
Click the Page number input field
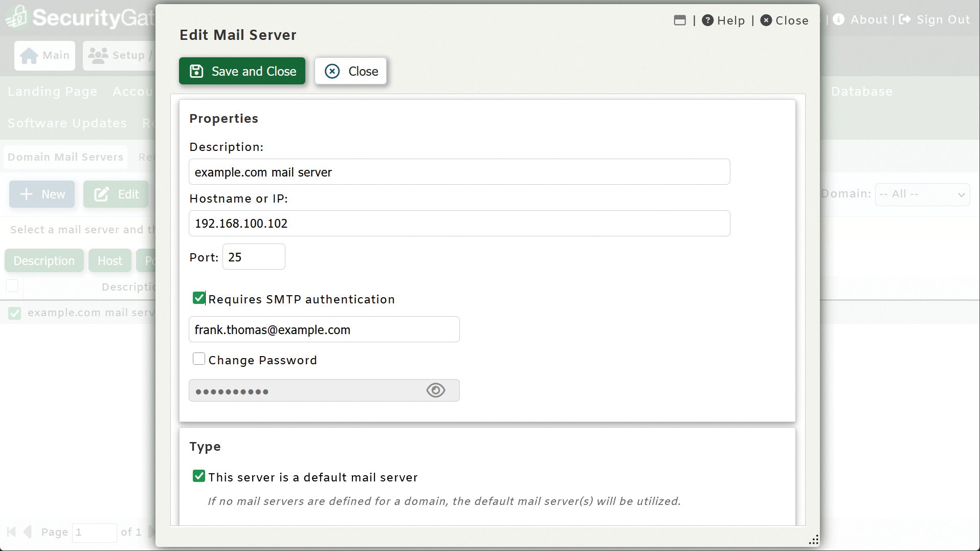(x=95, y=532)
